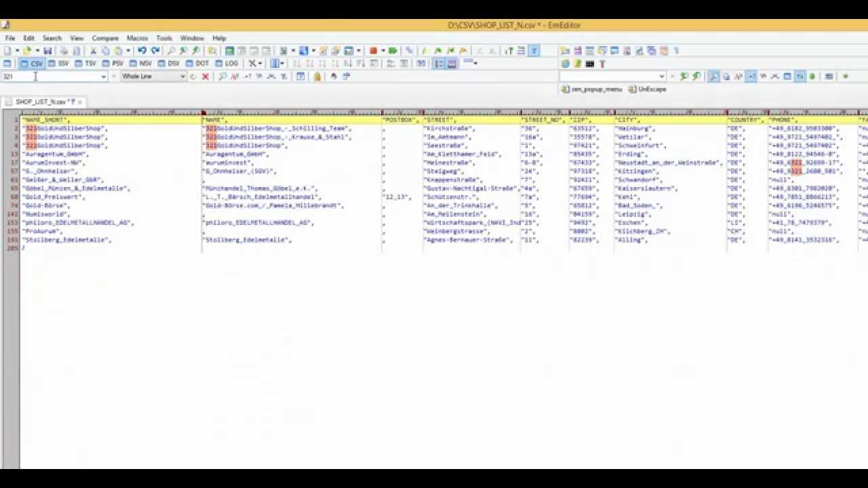Switch to SSV mode
The width and height of the screenshot is (868, 488).
(59, 63)
